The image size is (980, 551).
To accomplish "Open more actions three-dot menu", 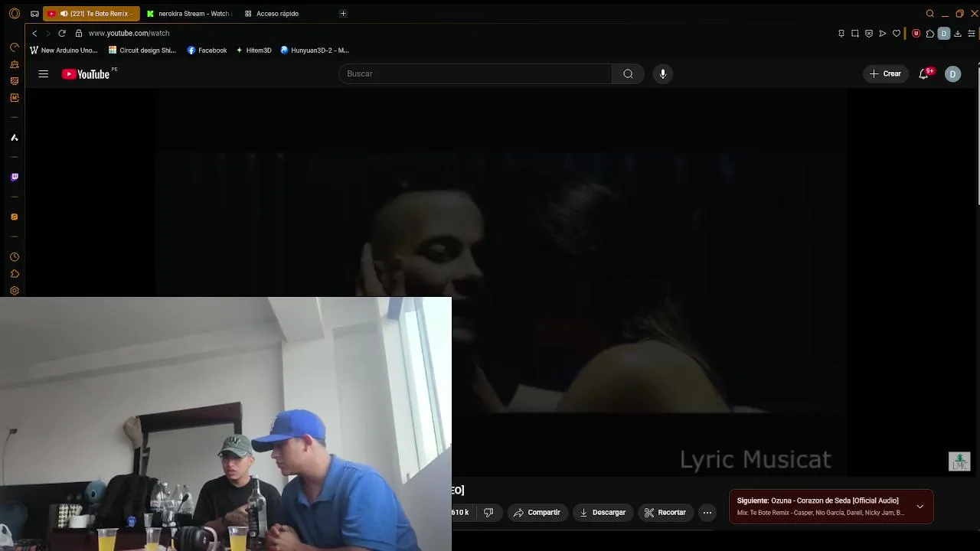I will tap(707, 513).
